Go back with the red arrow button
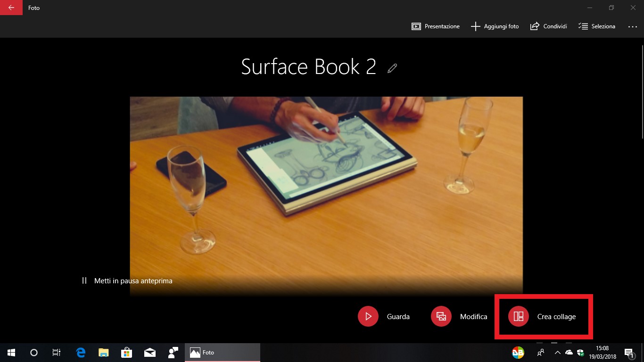The height and width of the screenshot is (362, 644). pos(11,8)
